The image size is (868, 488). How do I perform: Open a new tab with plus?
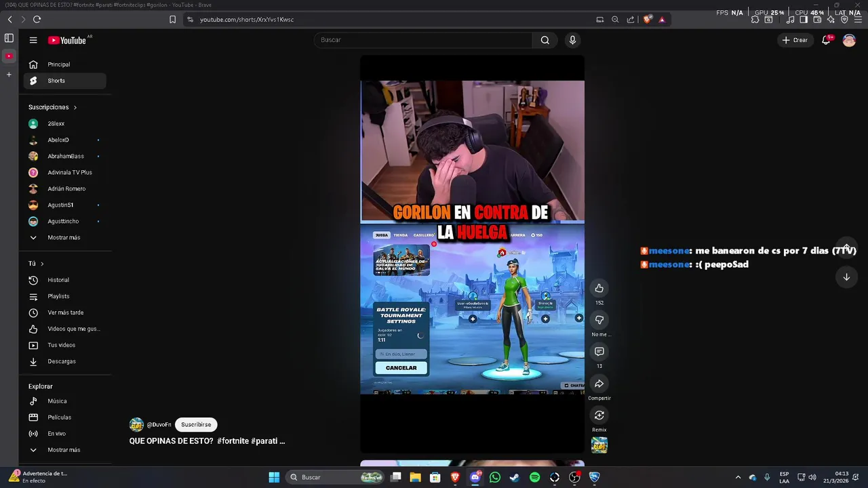[9, 74]
